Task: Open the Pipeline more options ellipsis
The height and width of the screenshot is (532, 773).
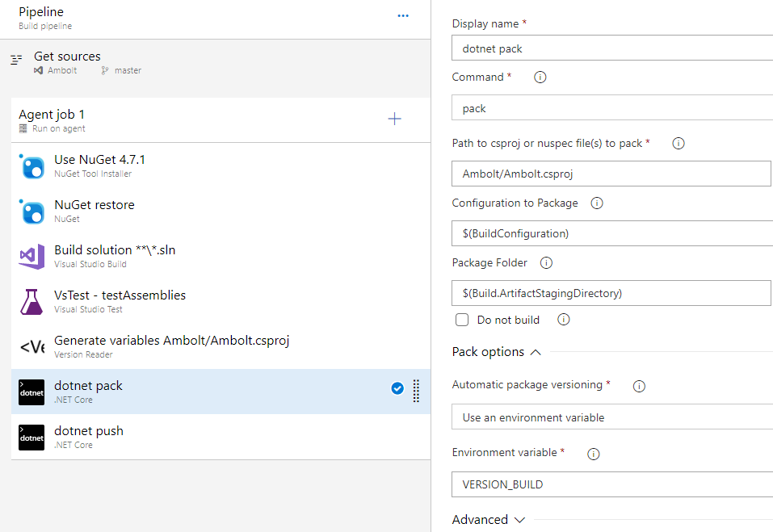Action: [x=403, y=16]
